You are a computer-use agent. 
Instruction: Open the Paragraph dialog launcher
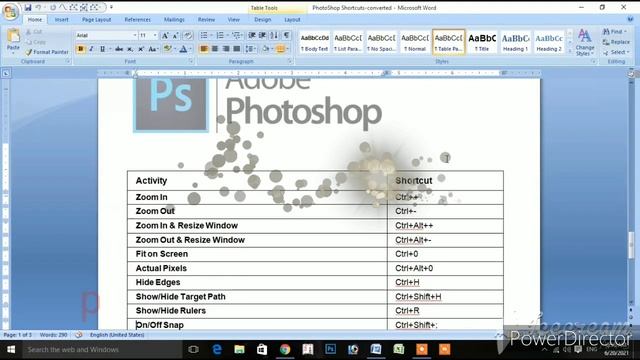pos(290,61)
